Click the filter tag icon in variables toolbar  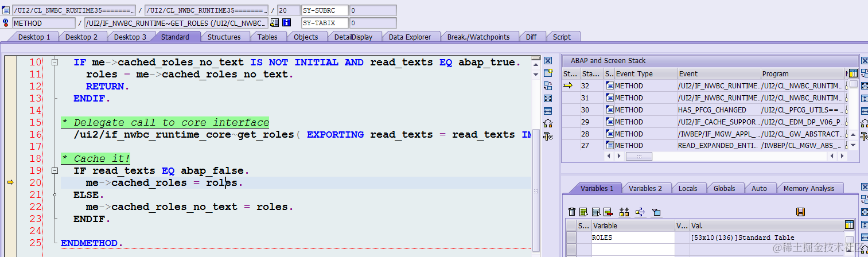point(656,212)
